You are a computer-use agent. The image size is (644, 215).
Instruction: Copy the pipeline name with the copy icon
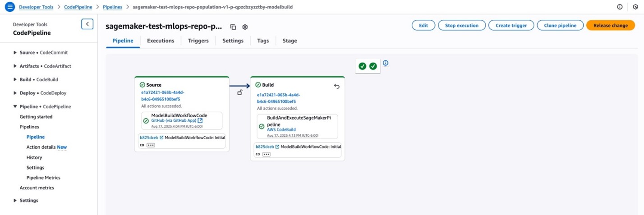tap(233, 27)
